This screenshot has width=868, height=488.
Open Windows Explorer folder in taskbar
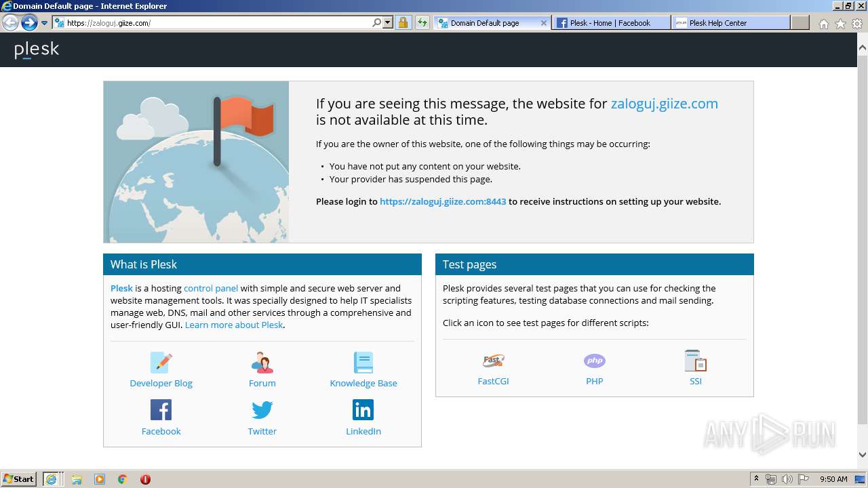77,479
